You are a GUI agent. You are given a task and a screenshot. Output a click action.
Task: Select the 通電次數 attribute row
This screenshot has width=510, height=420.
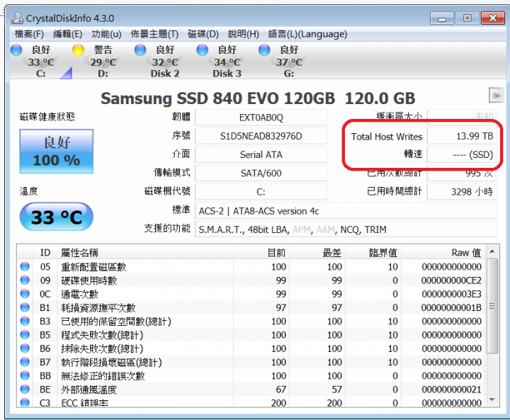pyautogui.click(x=251, y=294)
